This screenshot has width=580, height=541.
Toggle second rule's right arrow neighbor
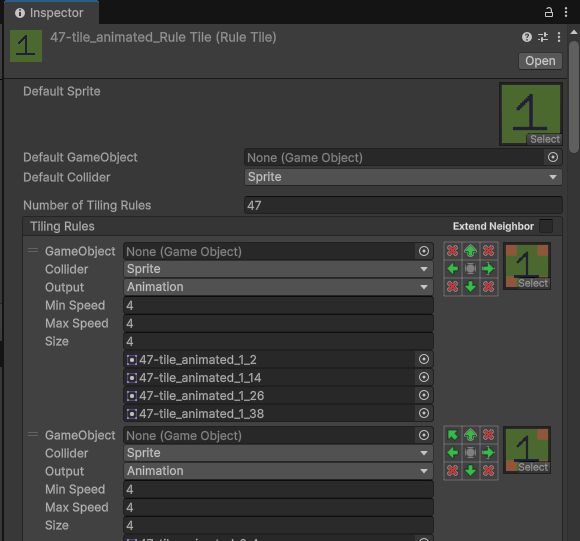(x=489, y=453)
